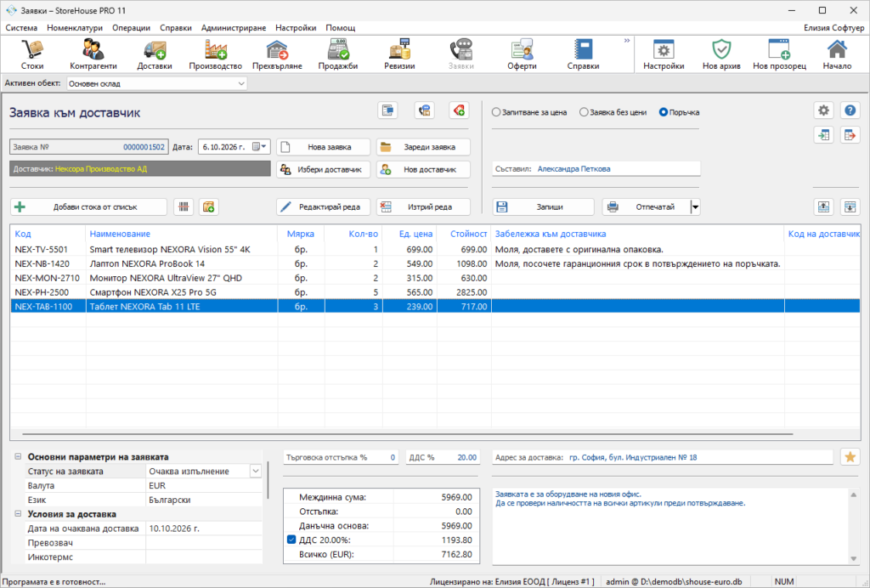870x588 pixels.
Task: Open the Стоки module in the toolbar
Action: click(32, 54)
